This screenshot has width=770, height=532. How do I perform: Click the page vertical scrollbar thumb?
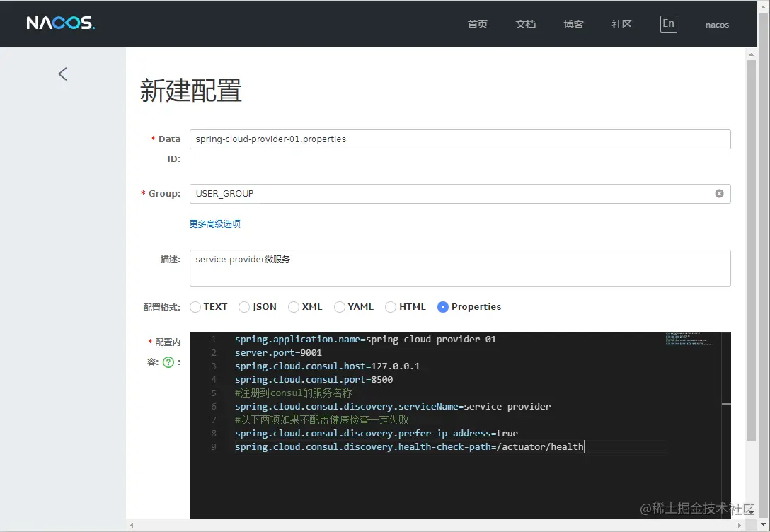(751, 250)
